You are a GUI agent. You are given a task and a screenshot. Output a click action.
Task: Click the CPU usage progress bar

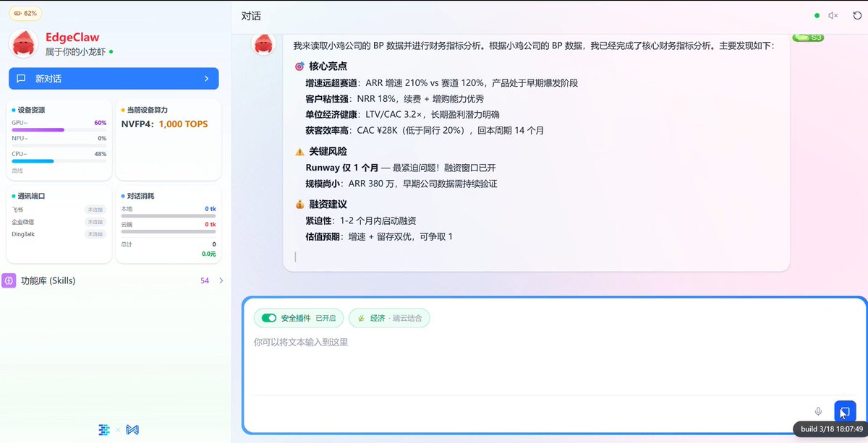tap(59, 161)
